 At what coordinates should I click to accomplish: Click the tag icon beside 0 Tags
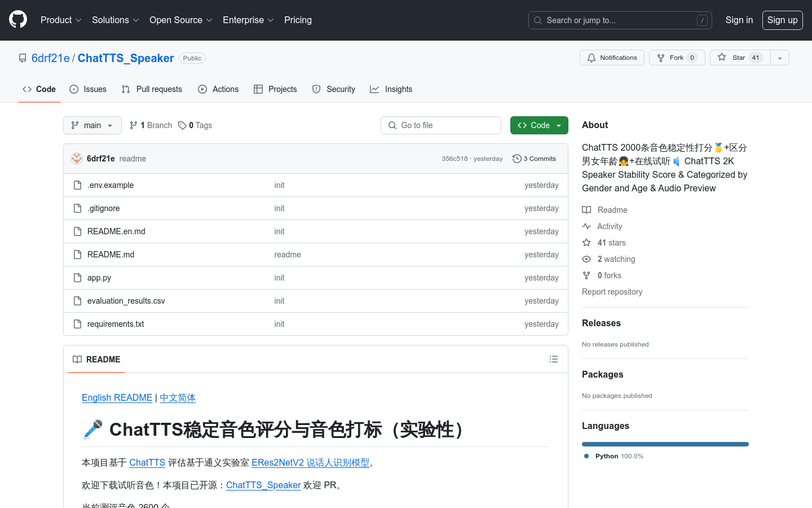point(182,125)
